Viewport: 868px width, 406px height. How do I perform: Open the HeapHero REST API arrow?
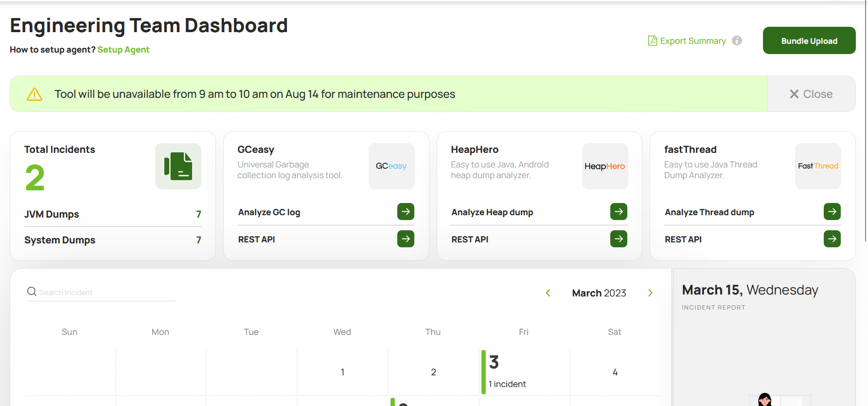click(x=619, y=239)
